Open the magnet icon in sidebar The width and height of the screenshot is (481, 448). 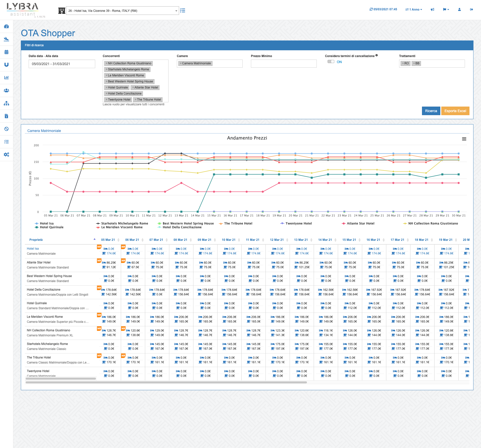[x=7, y=65]
